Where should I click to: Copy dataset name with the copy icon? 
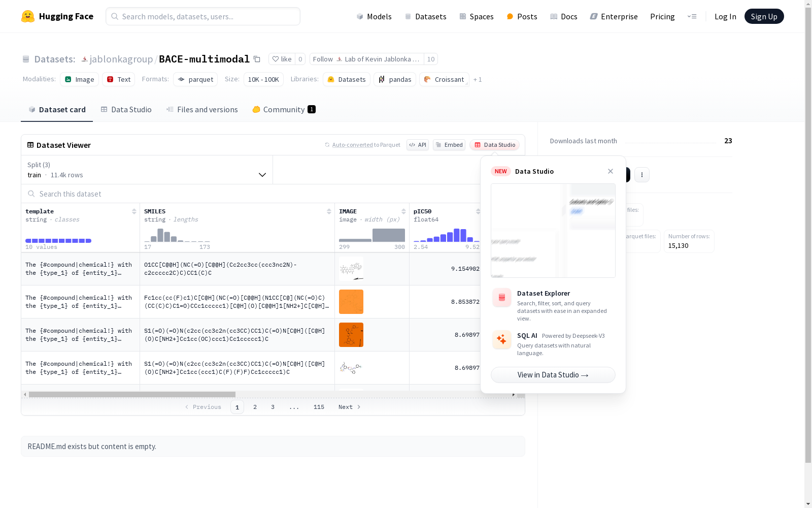click(257, 59)
